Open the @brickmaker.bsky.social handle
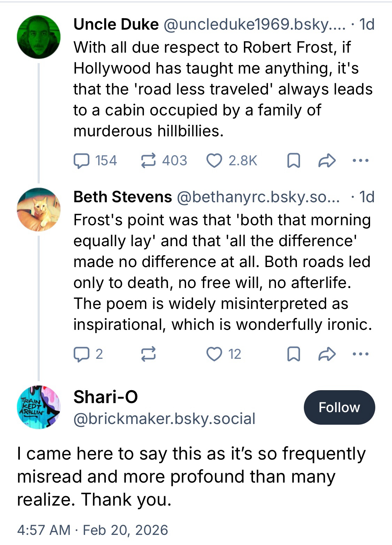The width and height of the screenshot is (392, 545). click(164, 419)
